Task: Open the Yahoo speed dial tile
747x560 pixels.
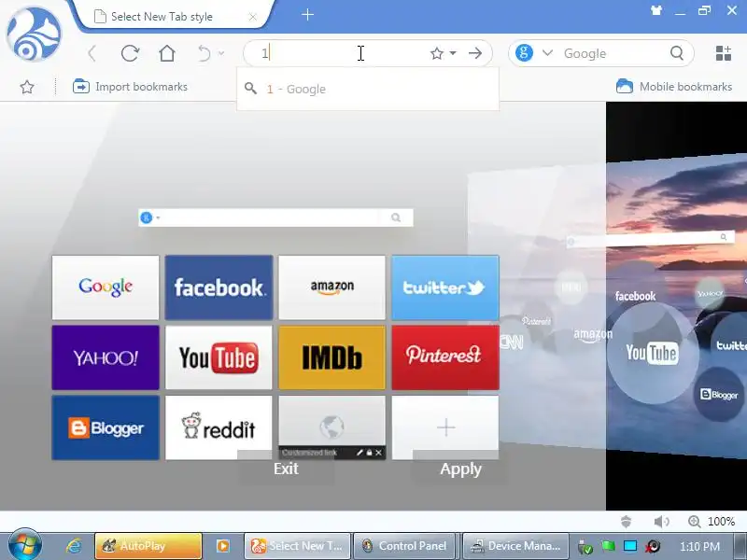Action: 106,357
